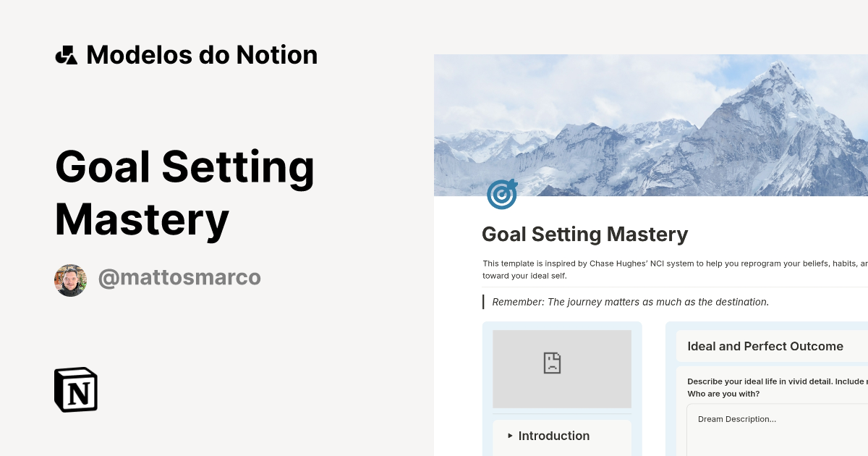The width and height of the screenshot is (868, 456).
Task: Click the gray image preview card
Action: (562, 369)
